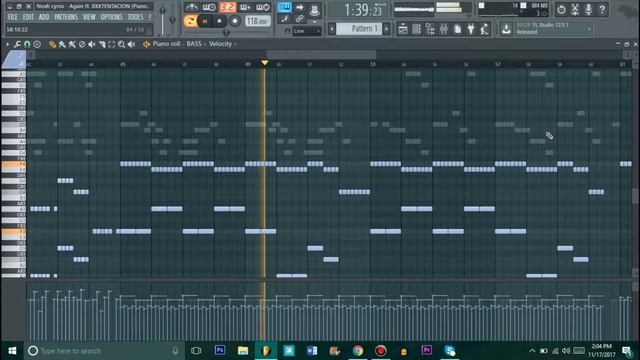Click the add pattern plus button

pyautogui.click(x=386, y=29)
